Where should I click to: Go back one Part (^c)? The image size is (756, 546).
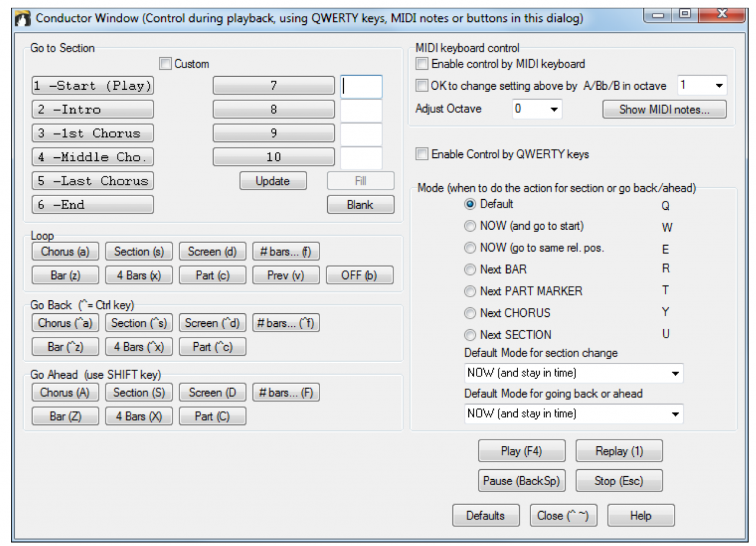click(x=213, y=346)
